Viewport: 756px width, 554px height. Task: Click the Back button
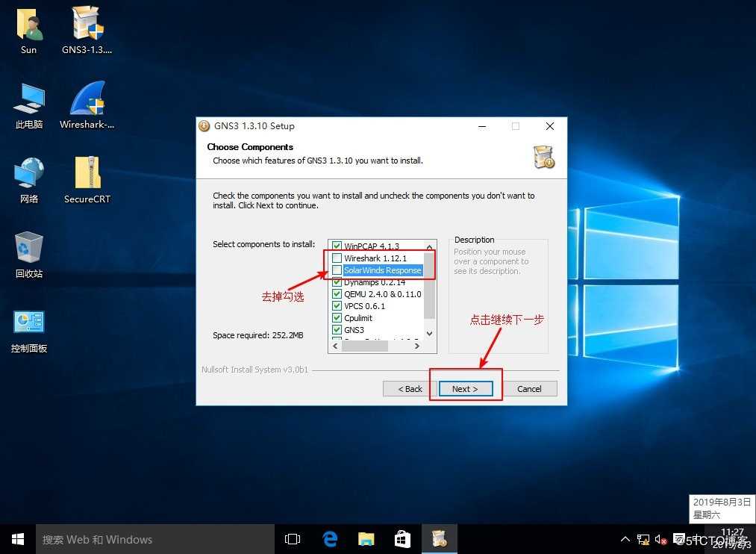[x=410, y=388]
